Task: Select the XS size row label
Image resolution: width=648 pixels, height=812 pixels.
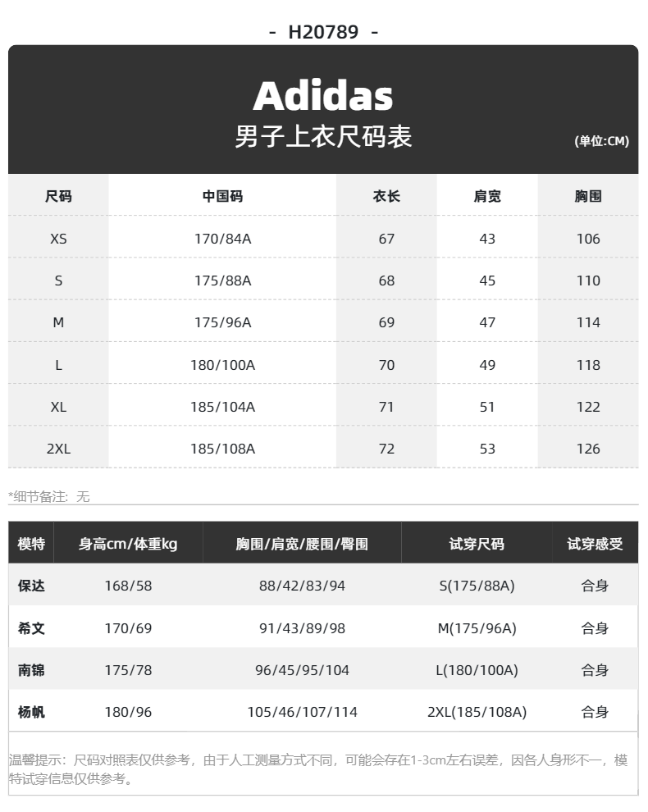Action: pos(58,239)
